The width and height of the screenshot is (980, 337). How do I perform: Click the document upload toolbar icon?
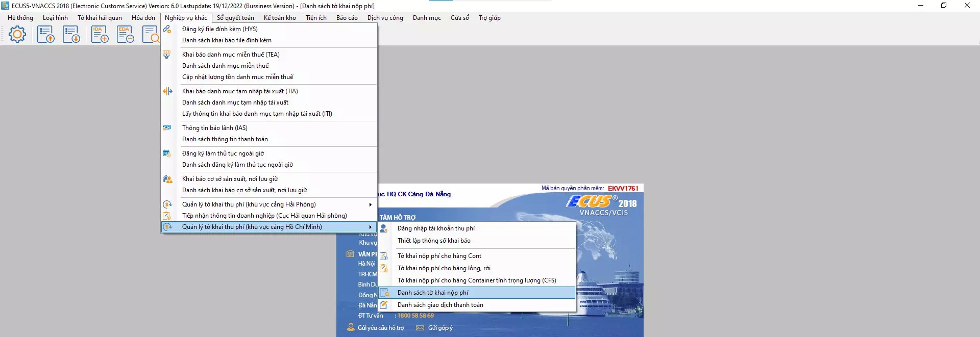pos(46,34)
